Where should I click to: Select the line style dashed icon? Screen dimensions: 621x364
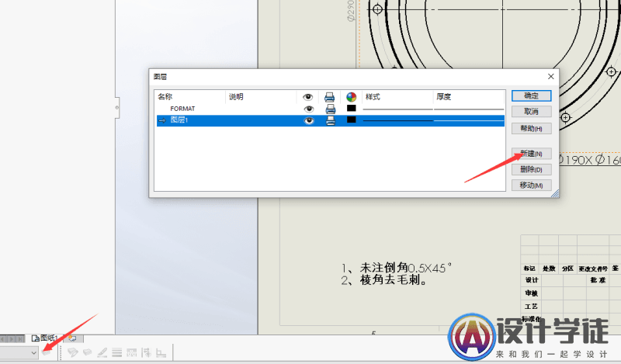[131, 352]
